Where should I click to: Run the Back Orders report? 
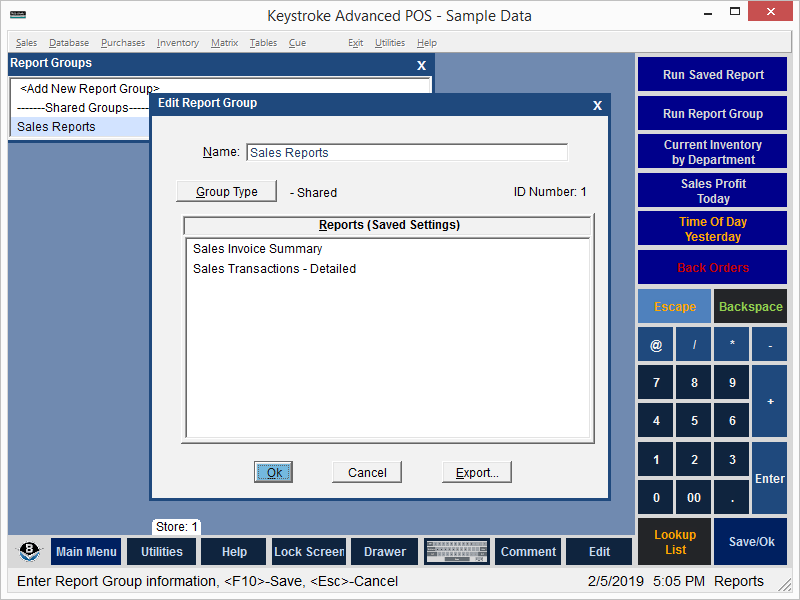pyautogui.click(x=712, y=267)
